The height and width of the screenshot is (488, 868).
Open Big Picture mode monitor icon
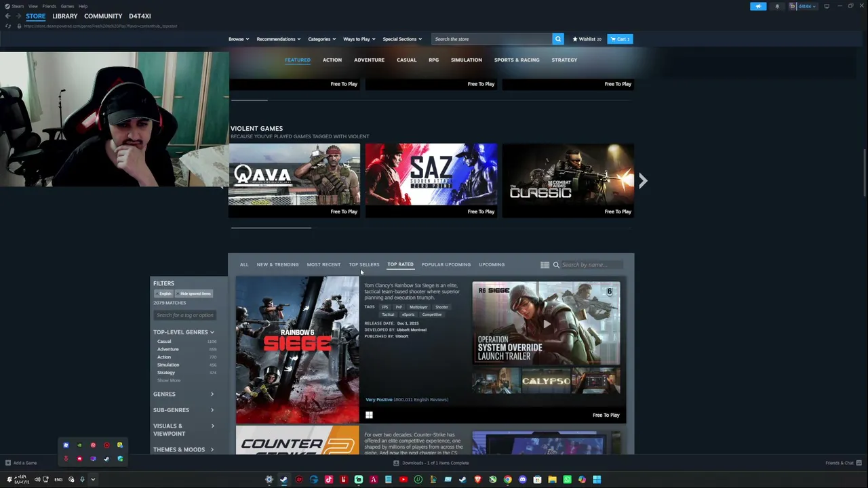coord(827,6)
